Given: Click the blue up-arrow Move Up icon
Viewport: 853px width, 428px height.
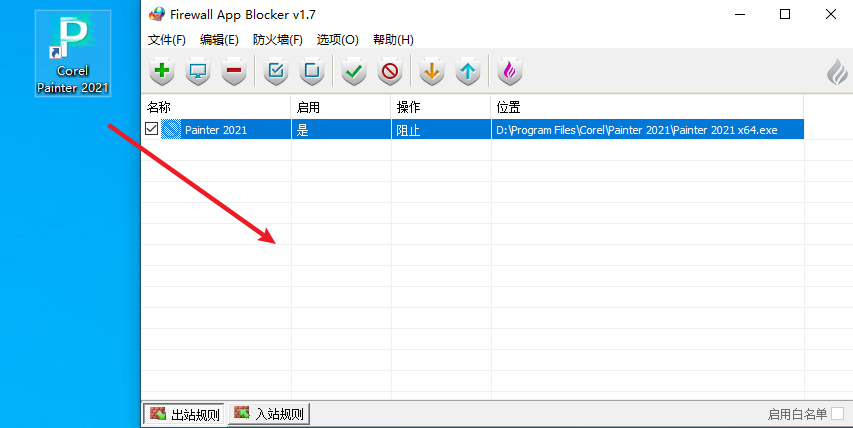Looking at the screenshot, I should click(468, 71).
